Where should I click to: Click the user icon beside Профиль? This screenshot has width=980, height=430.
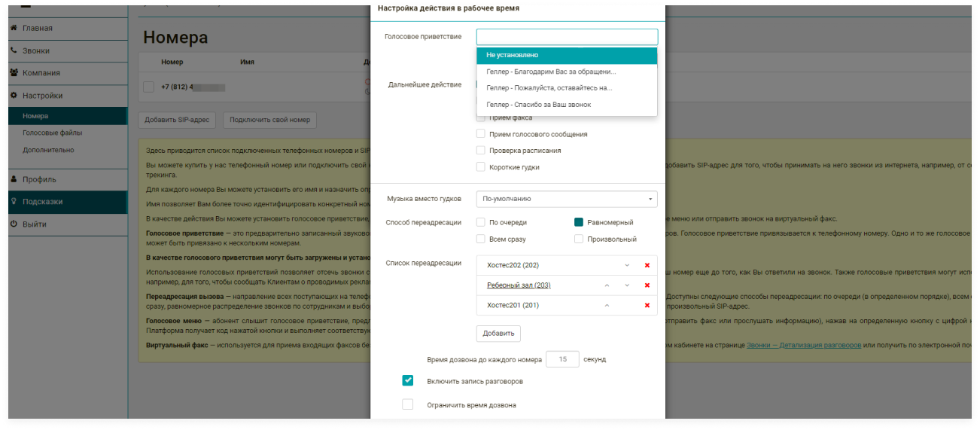pos(14,179)
